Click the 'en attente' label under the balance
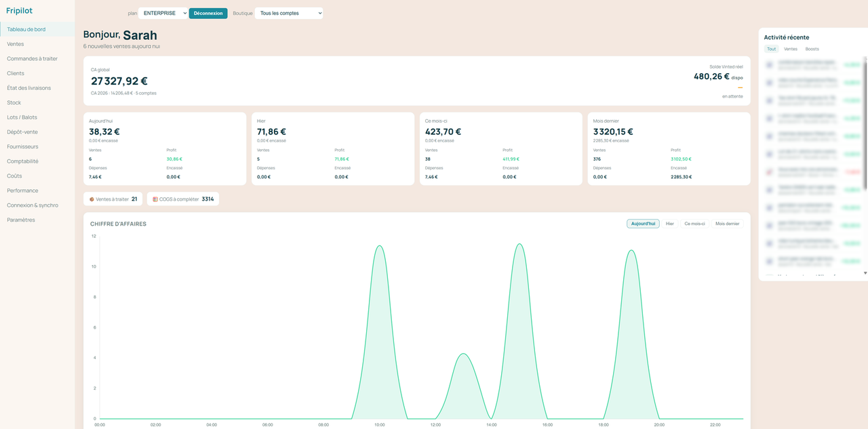The width and height of the screenshot is (868, 429). [x=732, y=96]
